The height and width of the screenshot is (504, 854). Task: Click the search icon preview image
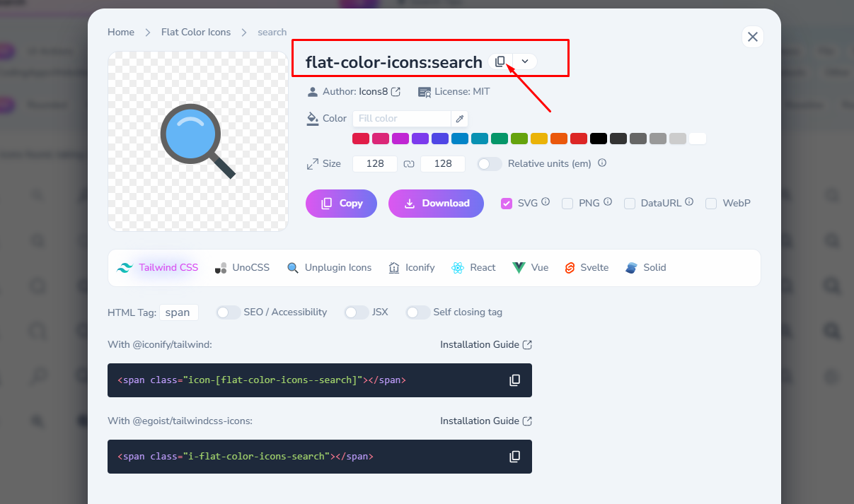click(x=198, y=141)
